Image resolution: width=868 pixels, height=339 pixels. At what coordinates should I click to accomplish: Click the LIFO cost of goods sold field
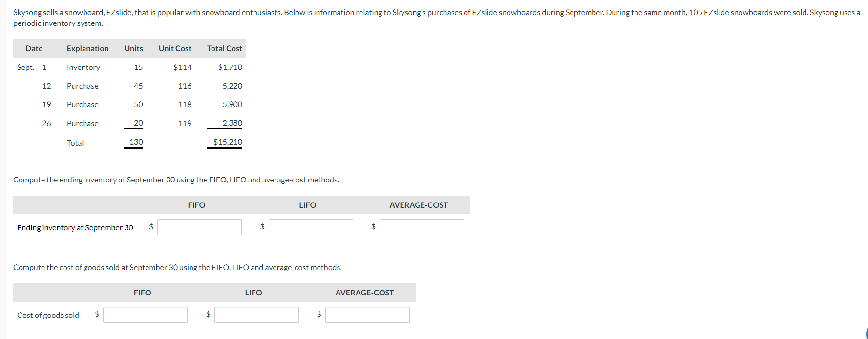coord(256,315)
